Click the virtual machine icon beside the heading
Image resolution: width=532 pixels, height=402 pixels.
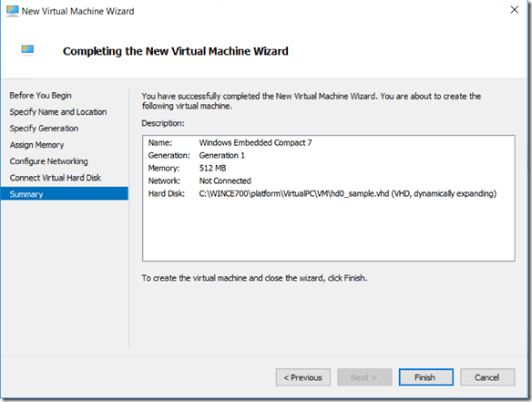(27, 50)
